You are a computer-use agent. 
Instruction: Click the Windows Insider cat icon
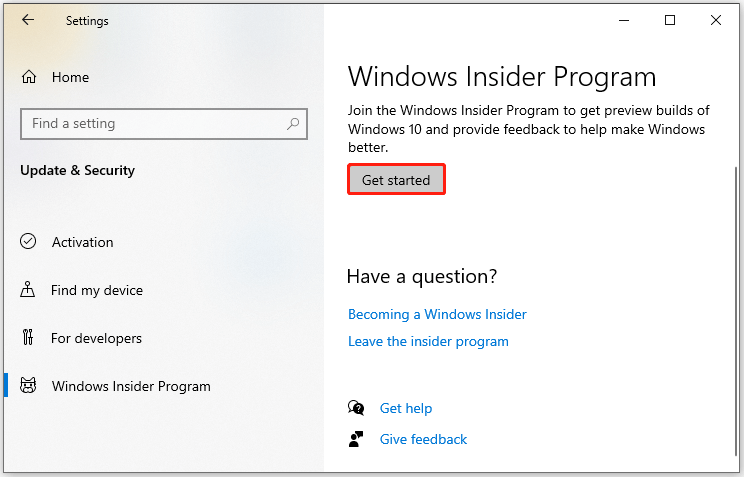28,385
